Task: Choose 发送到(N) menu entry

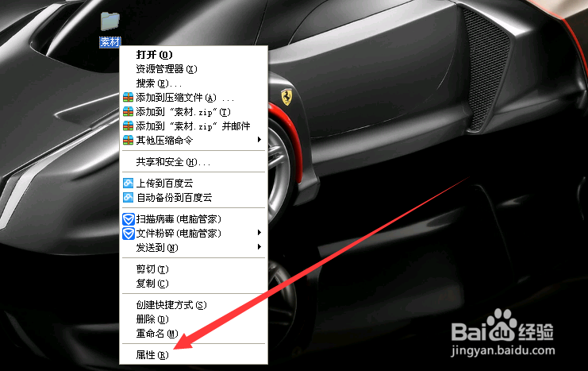Action: point(194,248)
